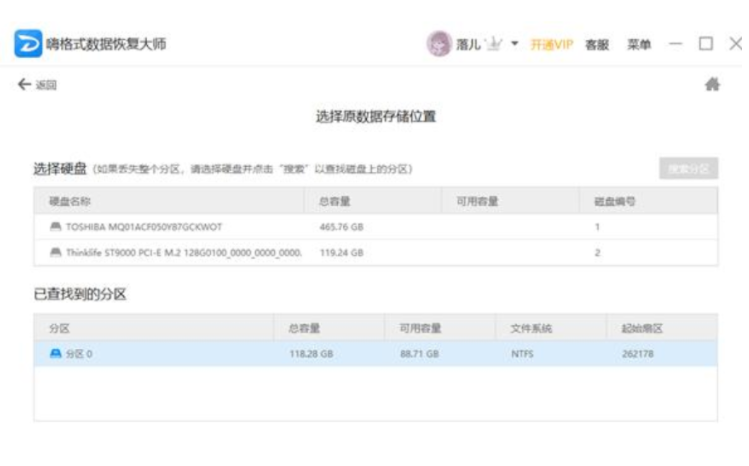Click the TOSHIBA disk drive icon
The width and height of the screenshot is (749, 466).
click(x=55, y=227)
